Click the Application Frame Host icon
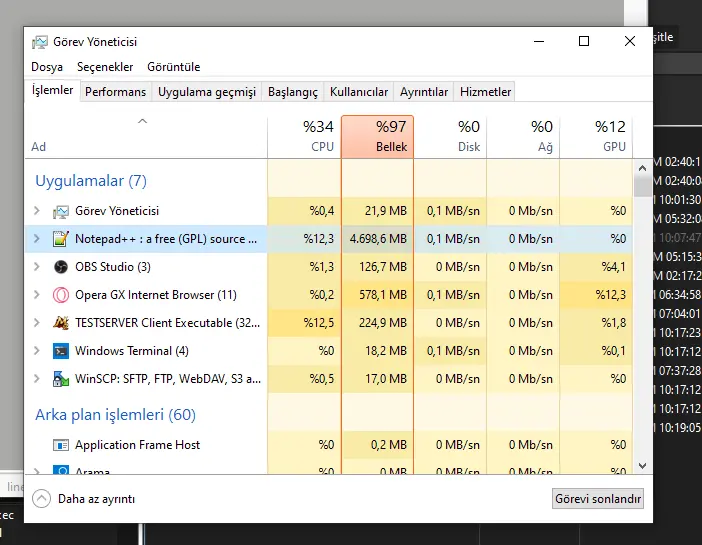This screenshot has height=545, width=702. click(x=61, y=445)
